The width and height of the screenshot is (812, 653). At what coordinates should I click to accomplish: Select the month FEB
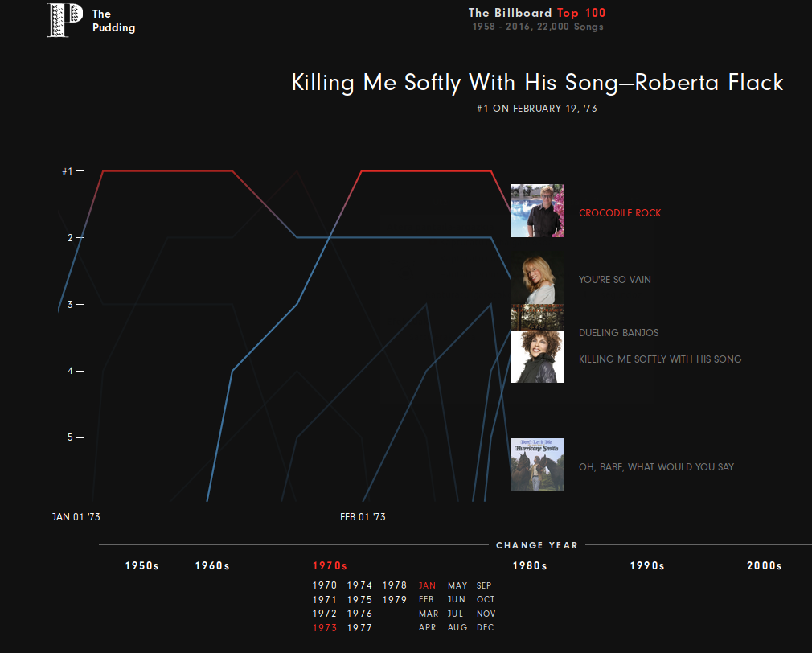coord(426,599)
